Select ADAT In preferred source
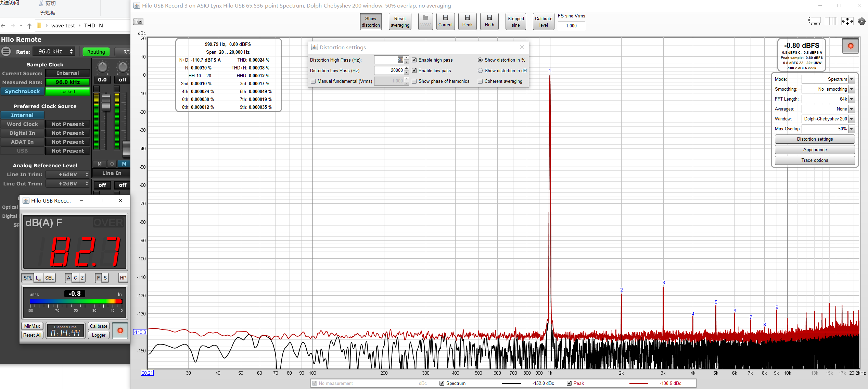The height and width of the screenshot is (389, 868). pyautogui.click(x=22, y=142)
